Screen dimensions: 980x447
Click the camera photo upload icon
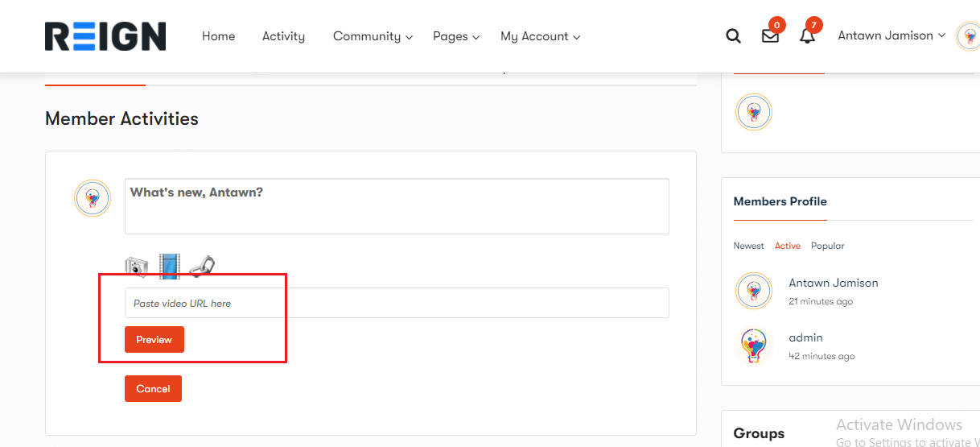tap(137, 267)
